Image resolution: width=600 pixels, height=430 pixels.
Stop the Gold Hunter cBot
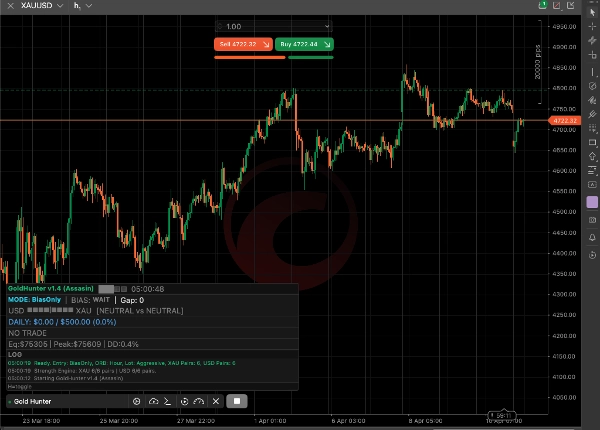(237, 401)
